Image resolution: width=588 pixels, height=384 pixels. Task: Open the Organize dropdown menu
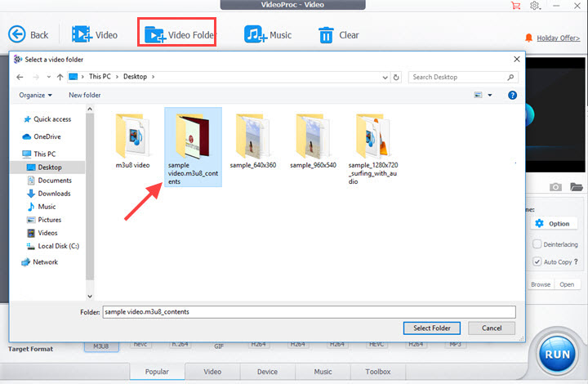[x=36, y=96]
